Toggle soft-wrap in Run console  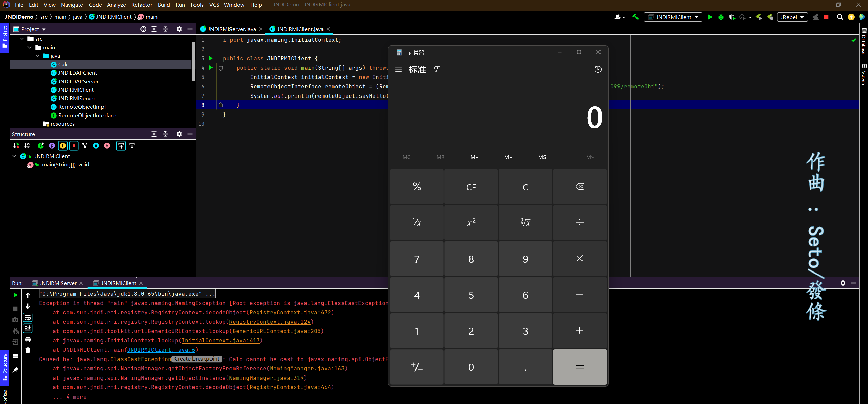[28, 317]
